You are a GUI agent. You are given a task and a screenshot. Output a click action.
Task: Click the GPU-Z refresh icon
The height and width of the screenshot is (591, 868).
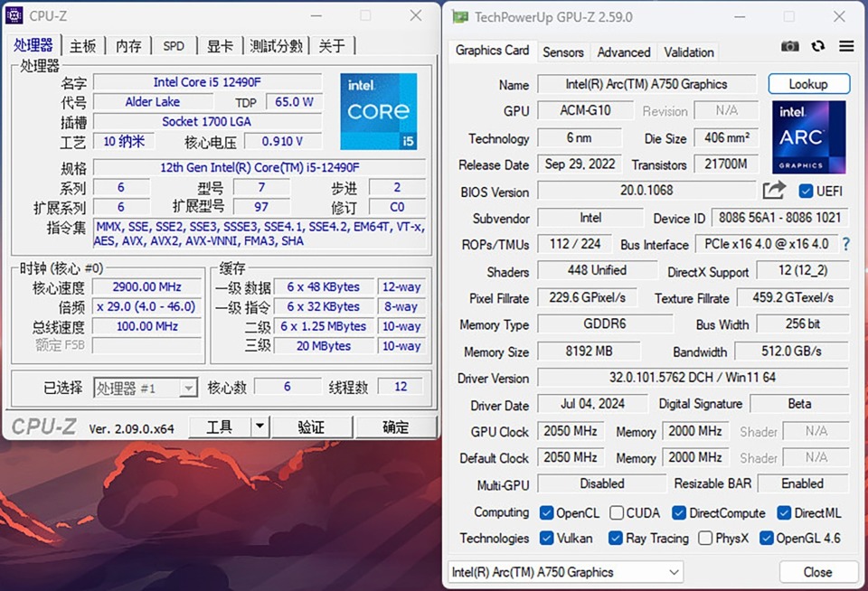click(818, 46)
